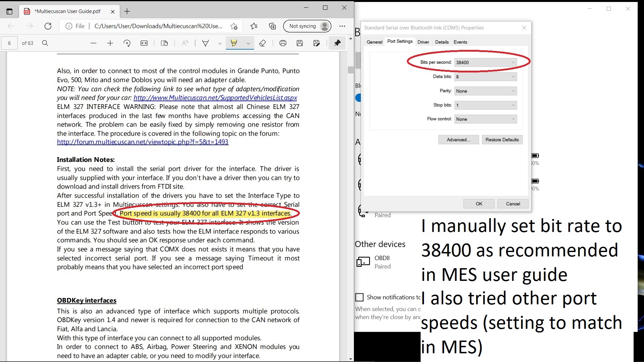Add this page to favorites star icon

234,26
